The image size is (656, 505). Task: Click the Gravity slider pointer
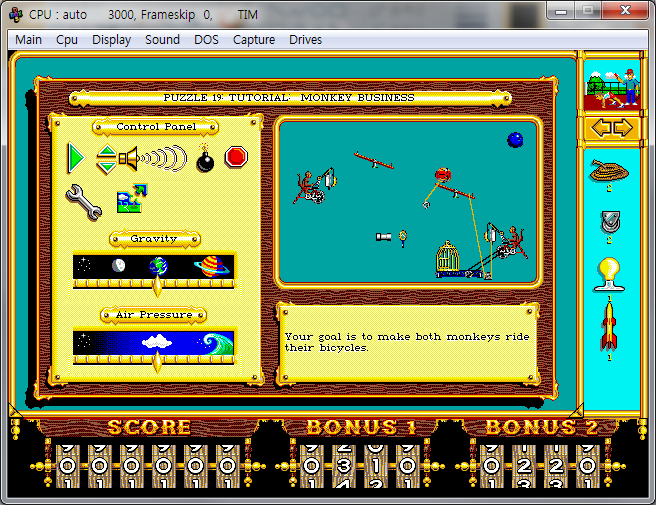click(157, 287)
